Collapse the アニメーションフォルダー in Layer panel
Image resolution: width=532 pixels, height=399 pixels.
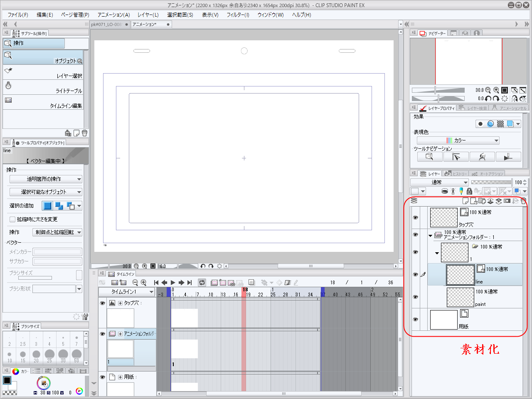[x=430, y=236]
